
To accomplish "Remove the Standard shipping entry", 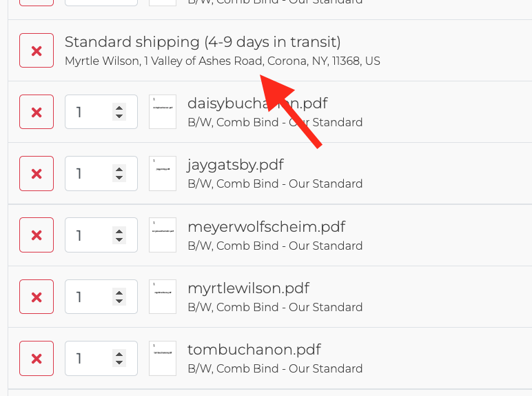I will (x=37, y=50).
